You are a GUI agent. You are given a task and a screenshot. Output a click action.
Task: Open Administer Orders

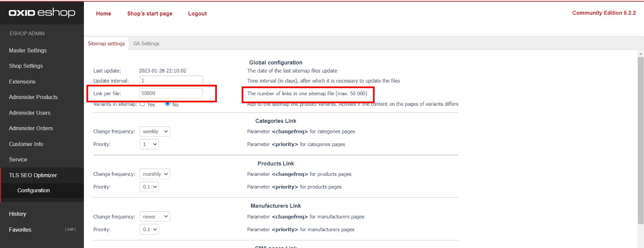(x=30, y=128)
